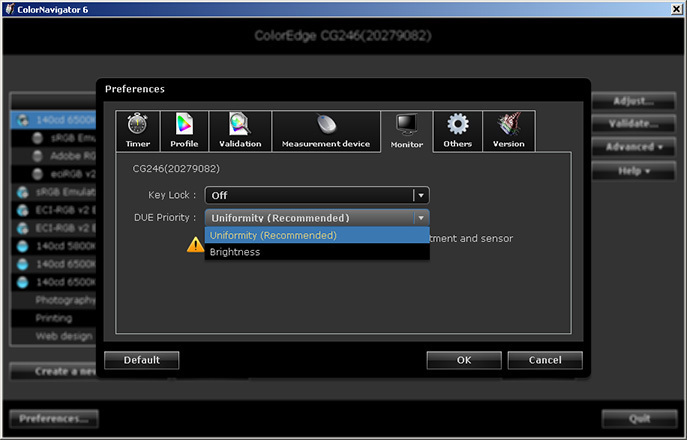Cancel the Preferences dialog
687x440 pixels.
pyautogui.click(x=545, y=360)
